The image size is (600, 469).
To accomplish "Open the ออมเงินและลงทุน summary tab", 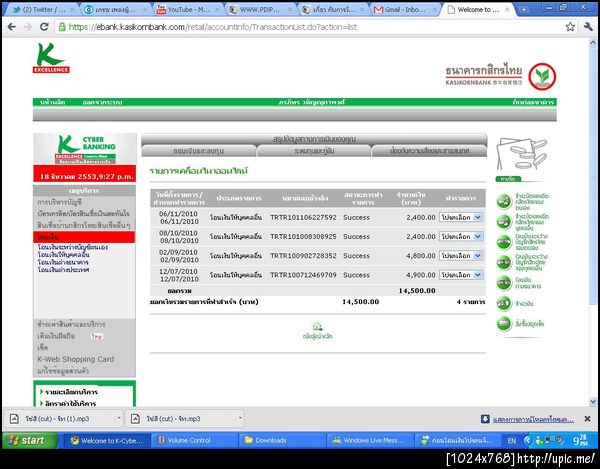I will (x=199, y=151).
